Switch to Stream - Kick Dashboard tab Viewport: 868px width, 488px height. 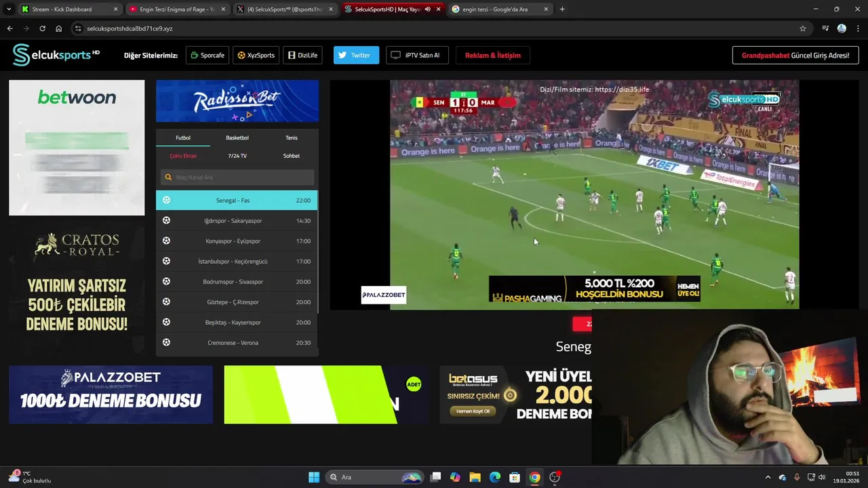(68, 9)
